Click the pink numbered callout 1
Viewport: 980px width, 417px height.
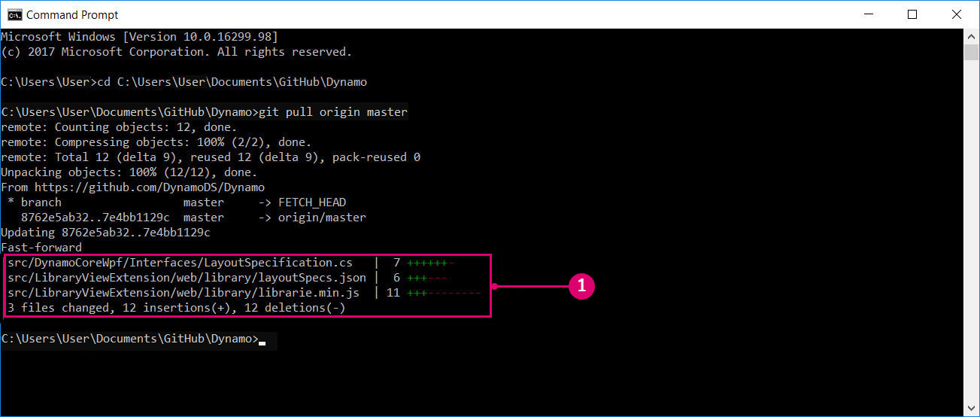(x=581, y=286)
